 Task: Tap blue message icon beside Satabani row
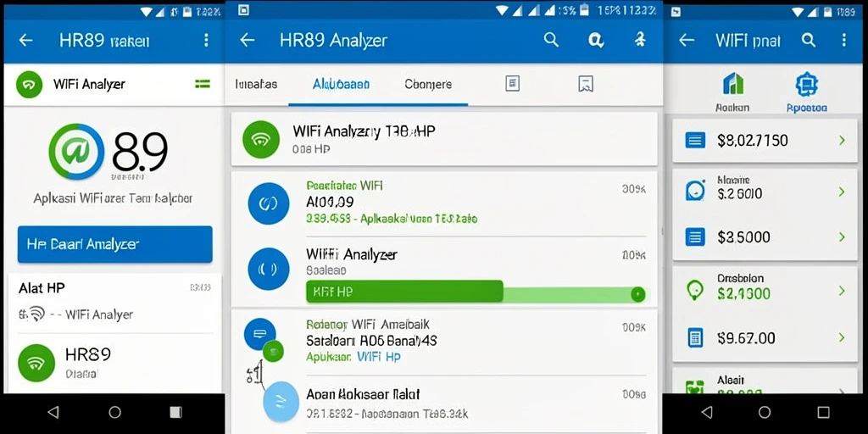pyautogui.click(x=259, y=334)
